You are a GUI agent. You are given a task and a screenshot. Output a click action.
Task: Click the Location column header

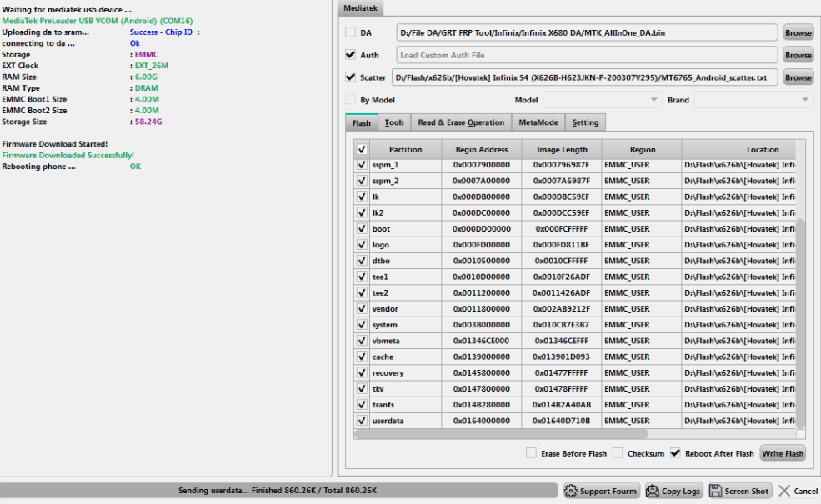point(738,150)
